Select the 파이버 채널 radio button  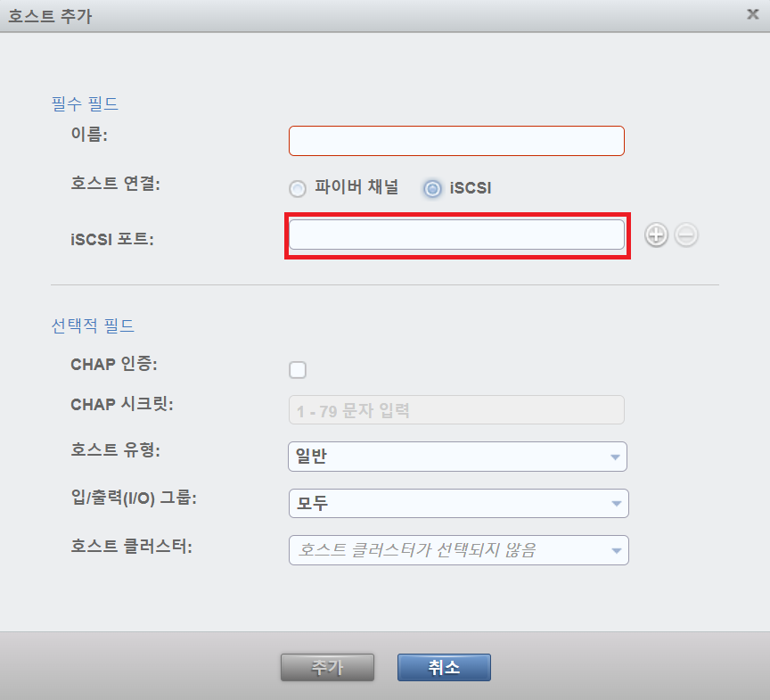[x=297, y=189]
